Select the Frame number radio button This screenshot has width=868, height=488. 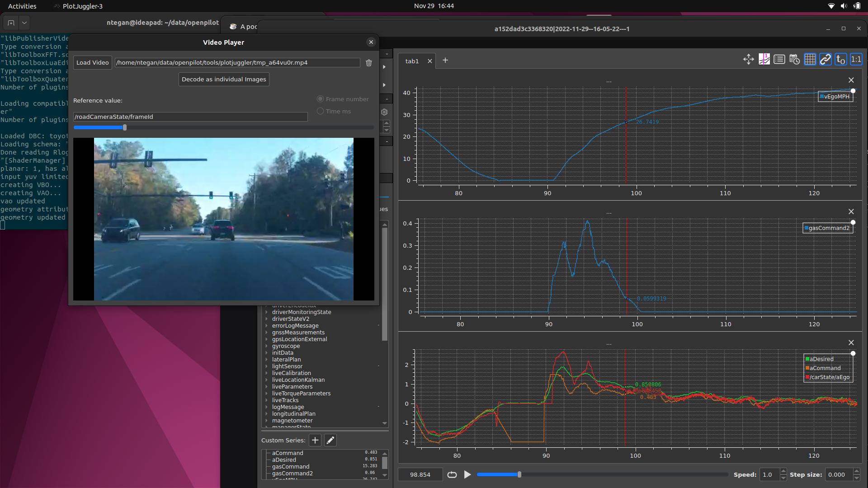point(320,99)
